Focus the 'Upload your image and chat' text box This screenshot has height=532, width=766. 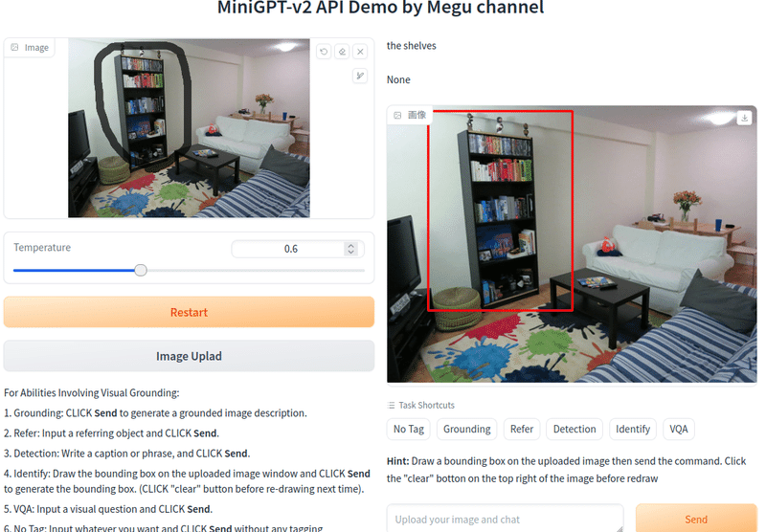[506, 519]
